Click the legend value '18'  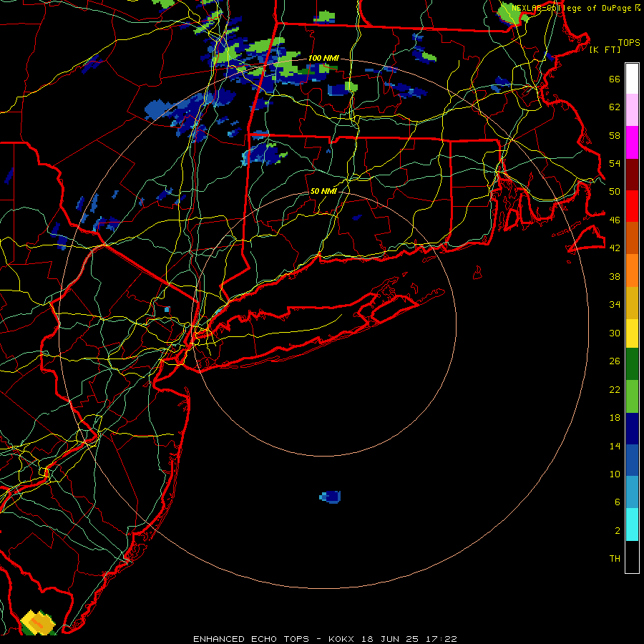(615, 418)
